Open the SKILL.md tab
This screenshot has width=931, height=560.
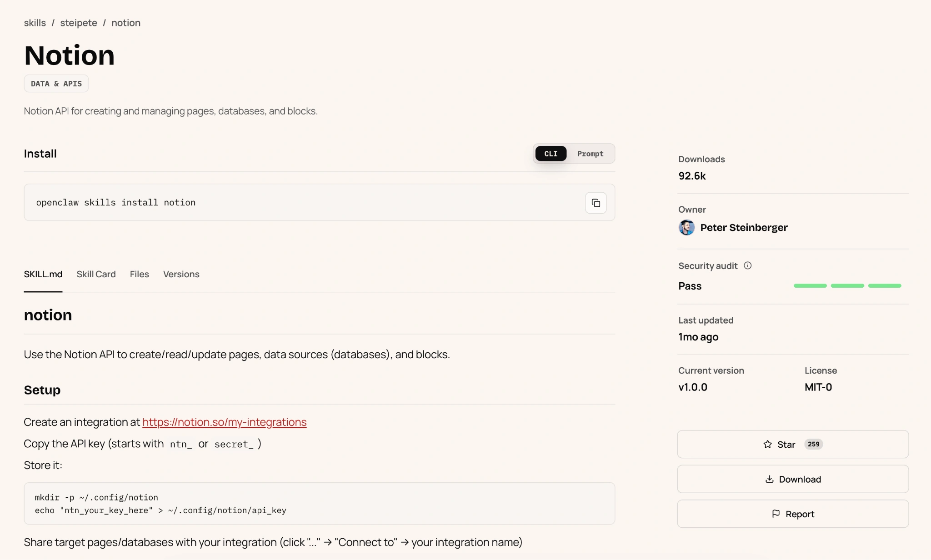tap(43, 274)
